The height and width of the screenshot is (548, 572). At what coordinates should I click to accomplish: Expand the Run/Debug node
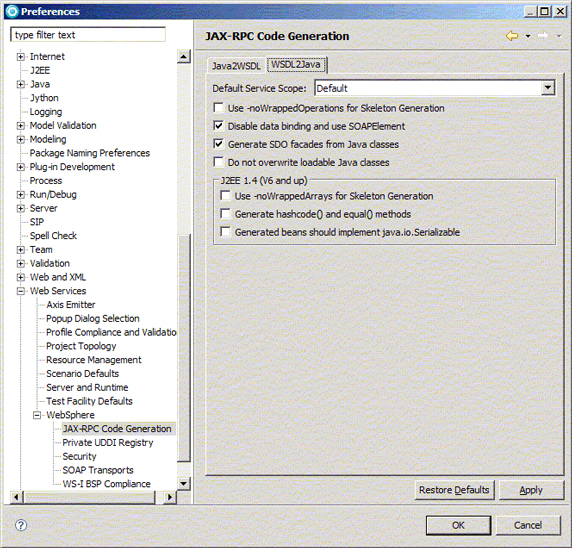21,194
